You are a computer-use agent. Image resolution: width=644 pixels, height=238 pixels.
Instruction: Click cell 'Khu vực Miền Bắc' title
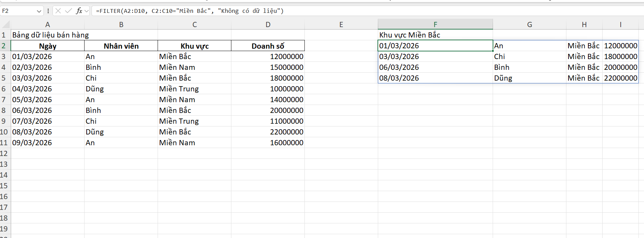pyautogui.click(x=435, y=35)
